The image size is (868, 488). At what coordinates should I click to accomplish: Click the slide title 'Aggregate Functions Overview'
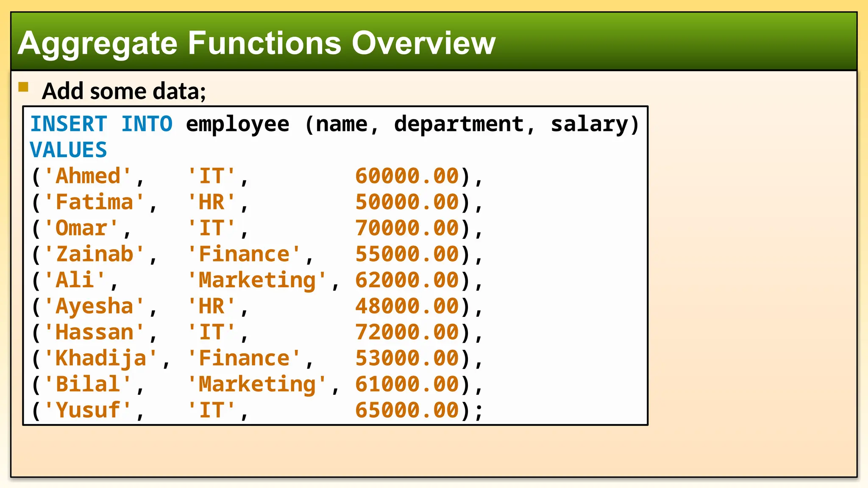tap(257, 43)
